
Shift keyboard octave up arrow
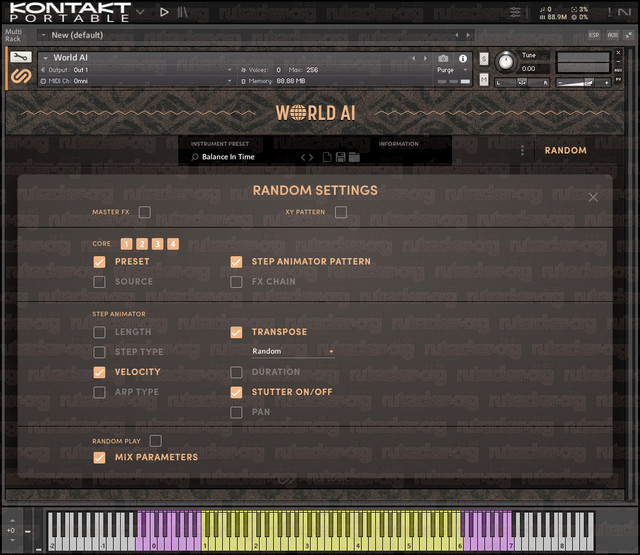12,521
